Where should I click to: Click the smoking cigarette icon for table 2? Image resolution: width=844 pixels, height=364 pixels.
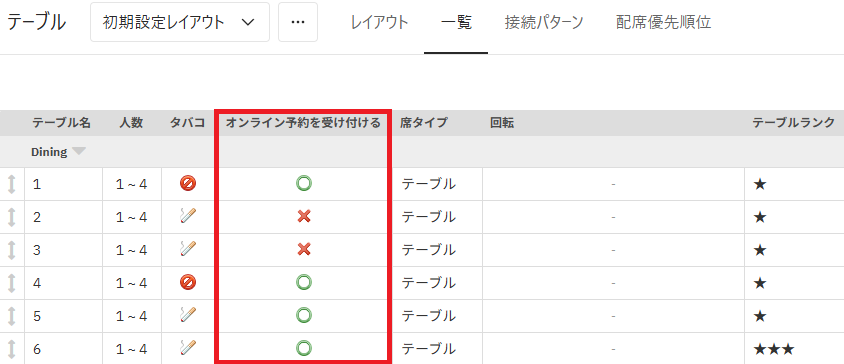click(188, 216)
